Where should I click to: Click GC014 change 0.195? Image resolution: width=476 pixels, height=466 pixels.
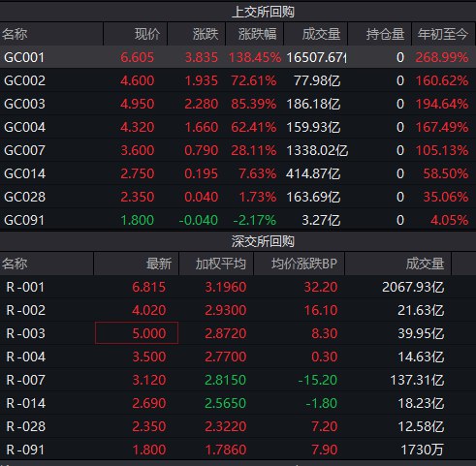(x=201, y=173)
